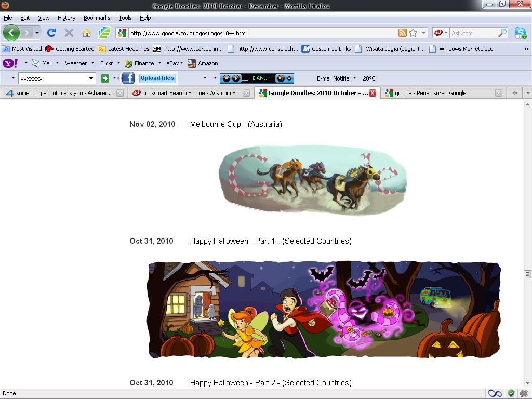The width and height of the screenshot is (532, 399).
Task: Show more bookmarks with the chevron
Action: click(x=526, y=49)
